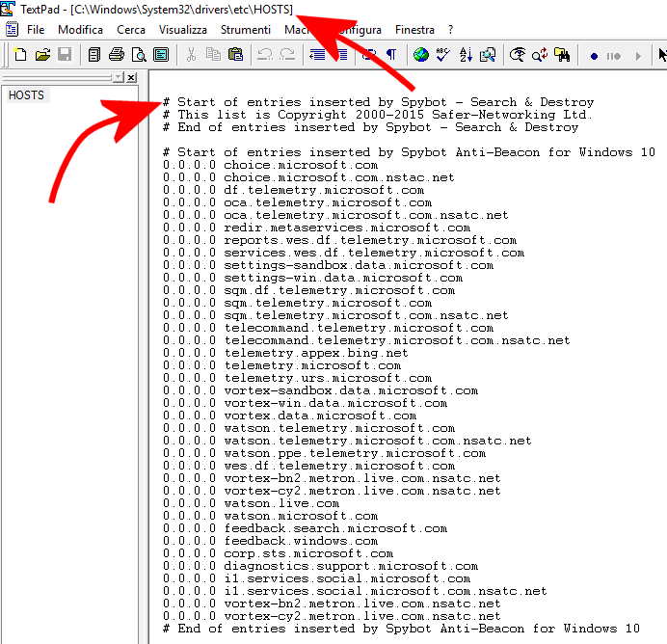The image size is (667, 644).
Task: Open Find dialog with the eye icon
Action: pos(518,55)
